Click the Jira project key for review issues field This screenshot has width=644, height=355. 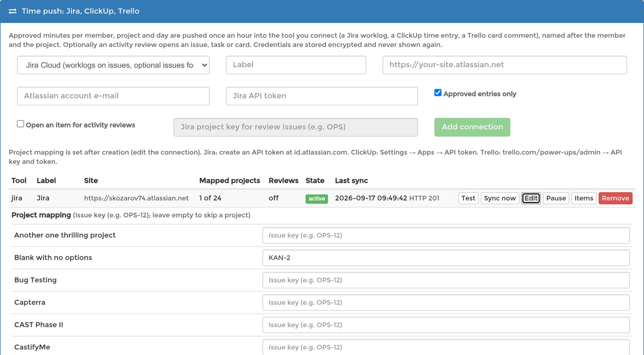tap(296, 127)
